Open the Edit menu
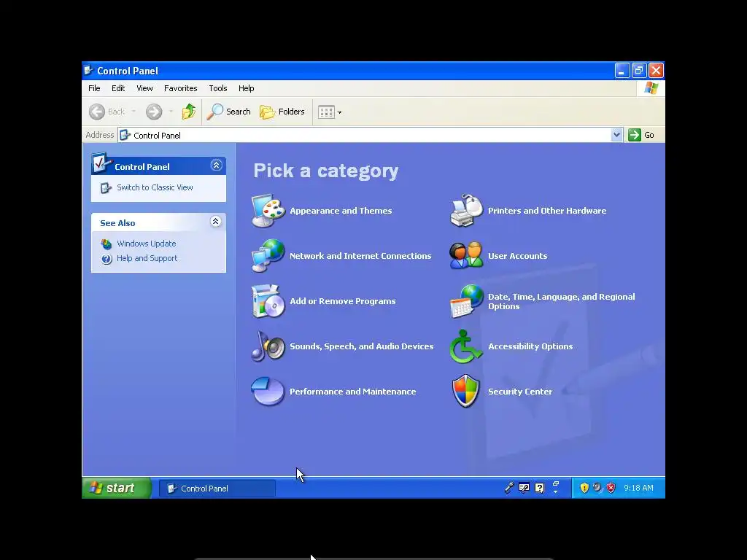 pos(118,88)
